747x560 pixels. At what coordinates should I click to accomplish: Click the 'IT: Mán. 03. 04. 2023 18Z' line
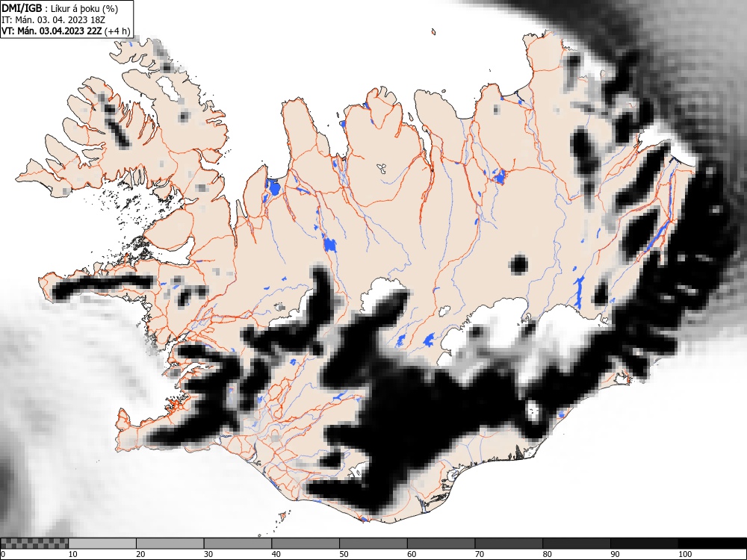pyautogui.click(x=53, y=20)
